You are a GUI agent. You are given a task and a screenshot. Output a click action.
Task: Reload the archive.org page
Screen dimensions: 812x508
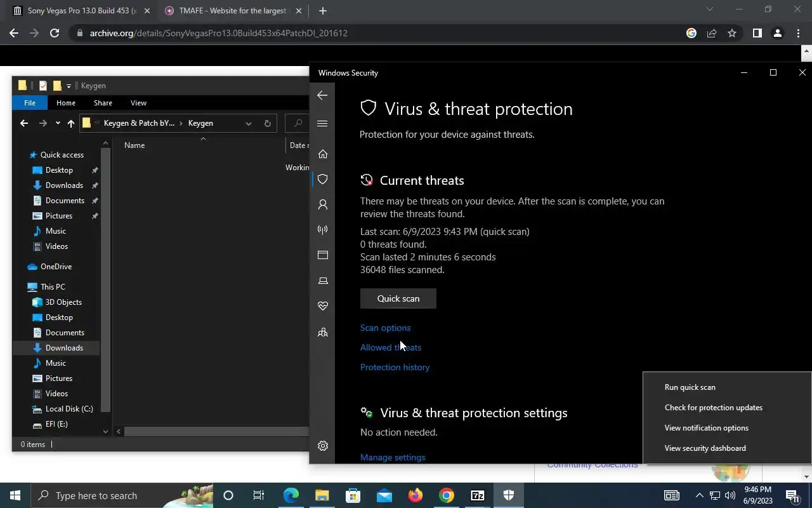[55, 33]
